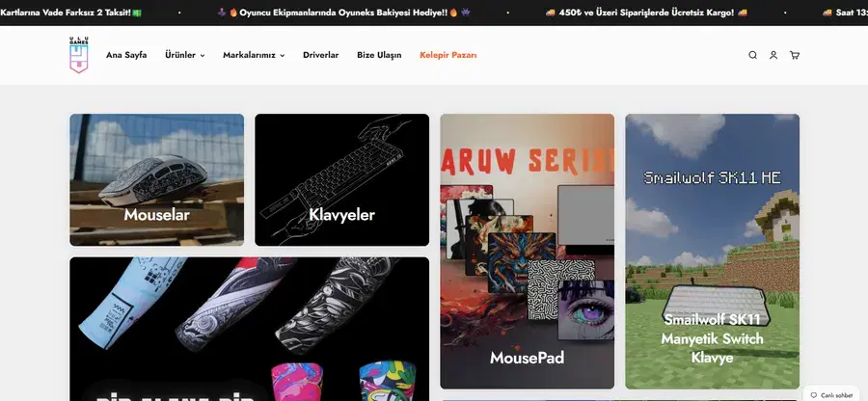Viewport: 868px width, 401px height.
Task: Open the search magnifier icon
Action: coord(752,55)
